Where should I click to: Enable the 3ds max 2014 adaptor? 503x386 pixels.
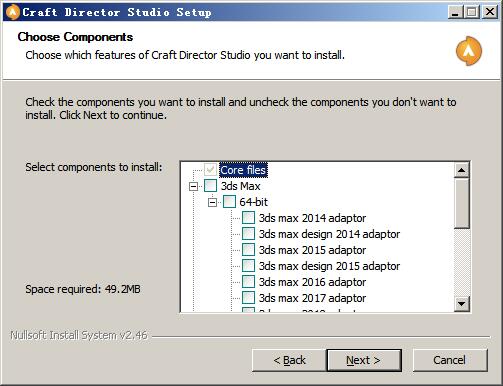pyautogui.click(x=248, y=218)
